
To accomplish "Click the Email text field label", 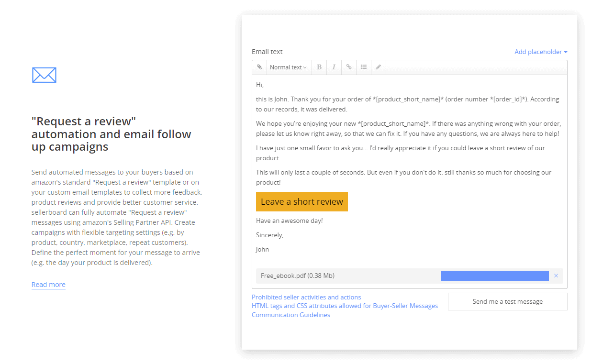I will click(267, 52).
